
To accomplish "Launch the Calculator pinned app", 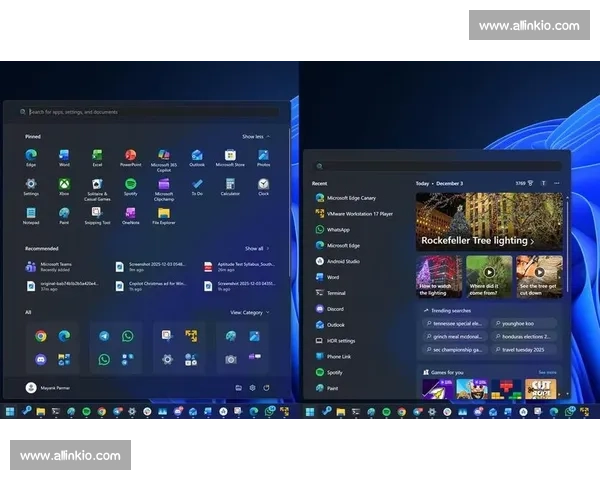I will (x=230, y=186).
